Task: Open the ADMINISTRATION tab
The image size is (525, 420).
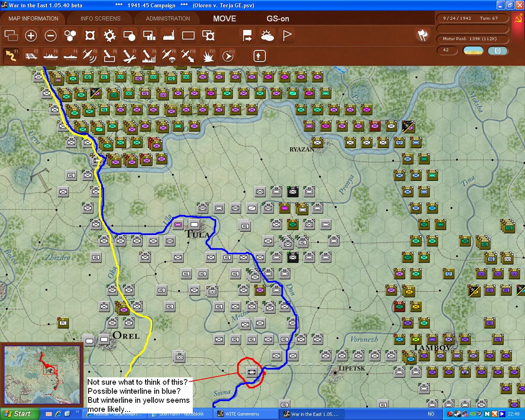Action: [x=168, y=18]
